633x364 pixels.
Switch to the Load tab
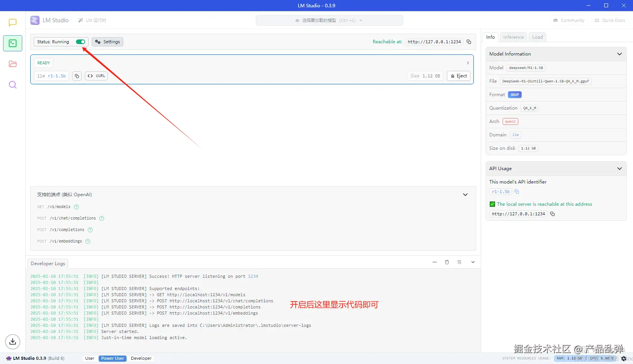coord(537,37)
